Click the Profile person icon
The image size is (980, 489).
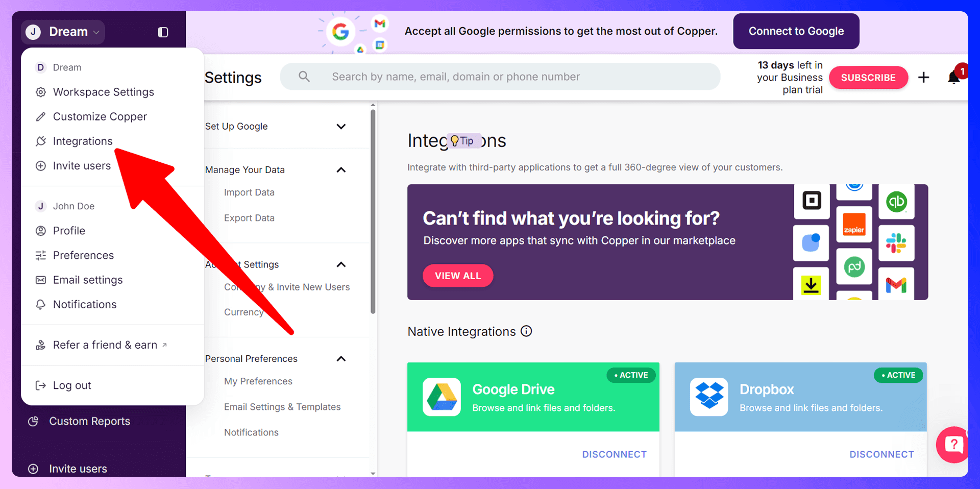coord(41,231)
